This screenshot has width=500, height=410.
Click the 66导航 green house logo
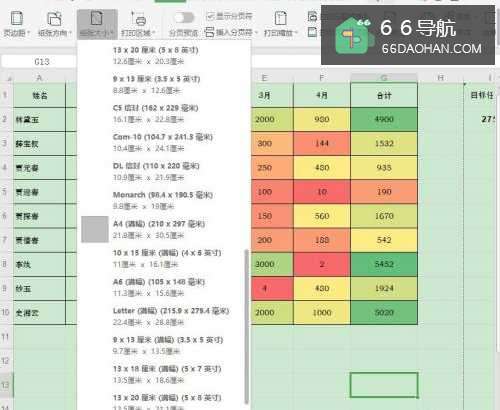point(353,35)
